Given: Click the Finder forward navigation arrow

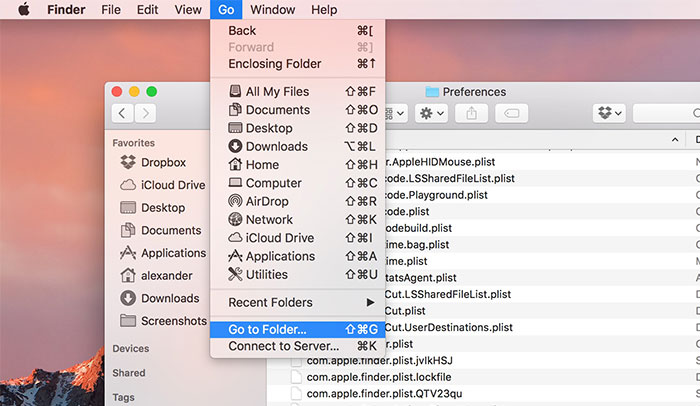Looking at the screenshot, I should coord(145,113).
